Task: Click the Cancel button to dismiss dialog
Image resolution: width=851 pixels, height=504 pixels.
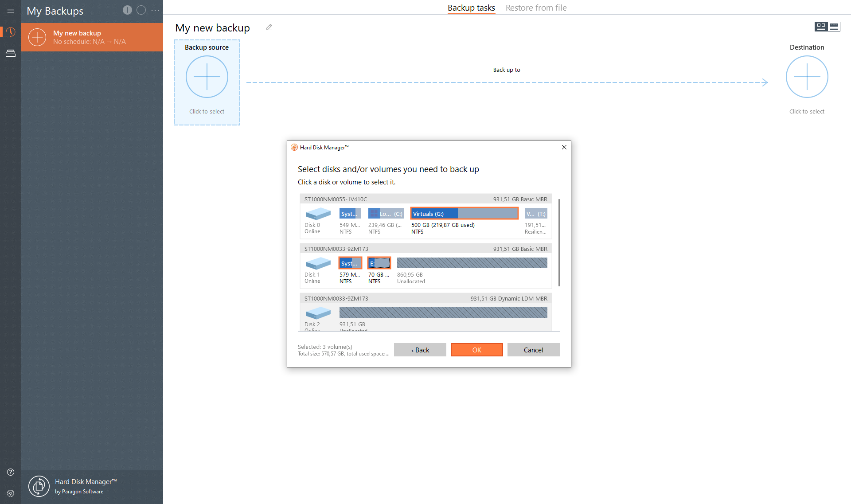Action: (533, 350)
